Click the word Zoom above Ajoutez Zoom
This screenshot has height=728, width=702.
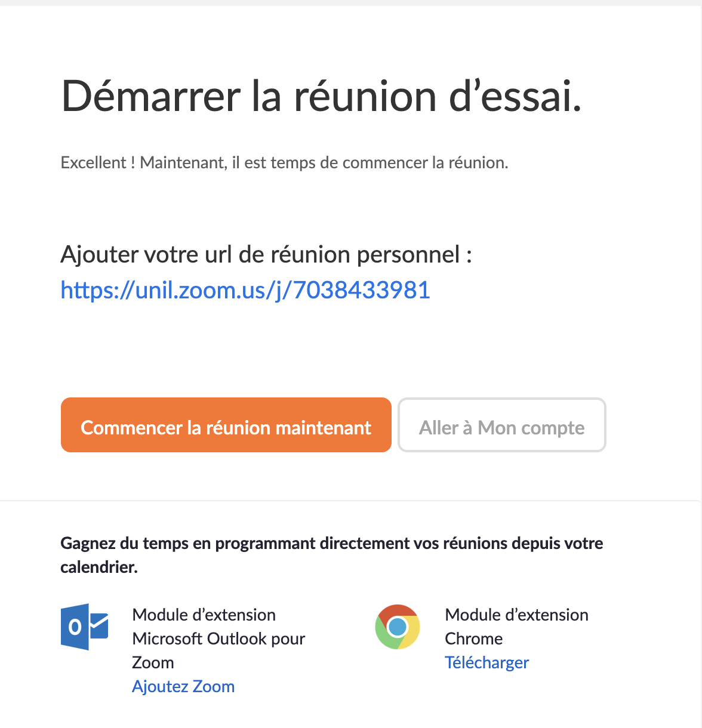[153, 662]
